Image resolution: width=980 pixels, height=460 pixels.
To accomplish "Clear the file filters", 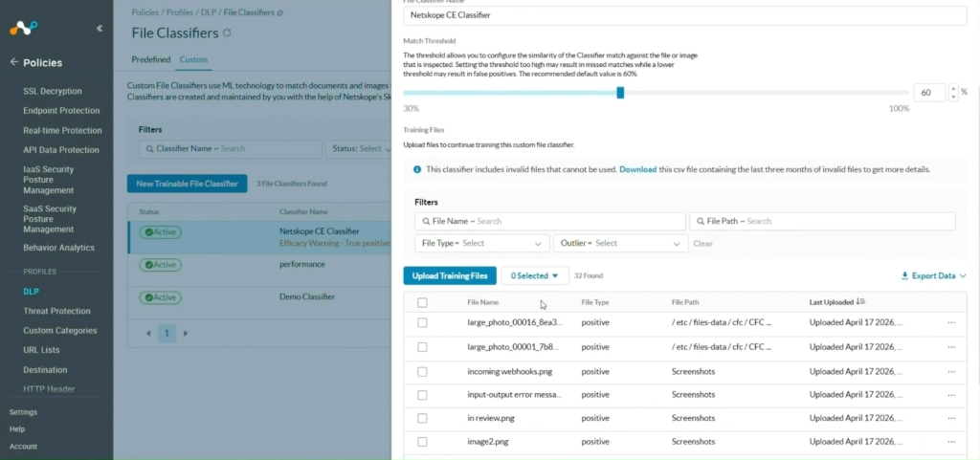I will click(x=702, y=244).
